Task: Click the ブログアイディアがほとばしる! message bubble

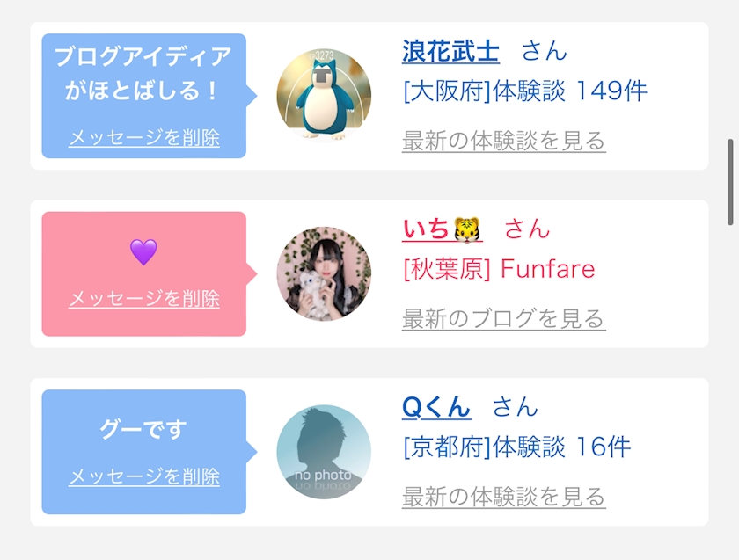Action: [x=143, y=75]
